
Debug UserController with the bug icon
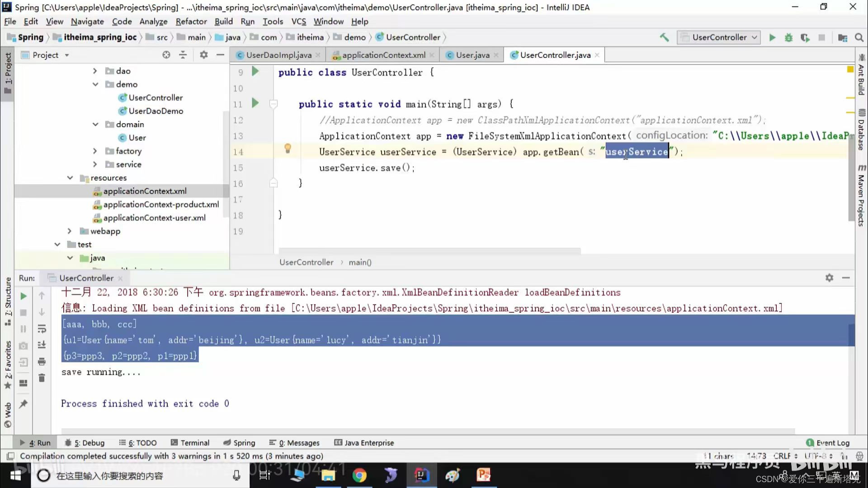(788, 38)
